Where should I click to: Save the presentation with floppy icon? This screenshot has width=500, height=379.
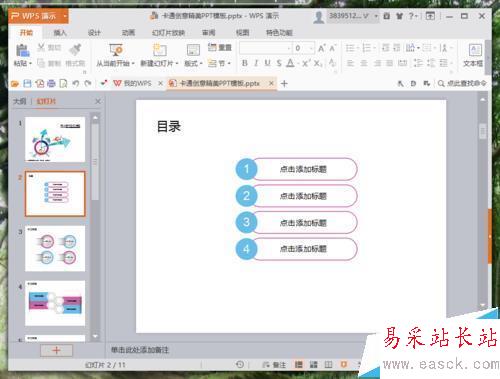pos(27,83)
